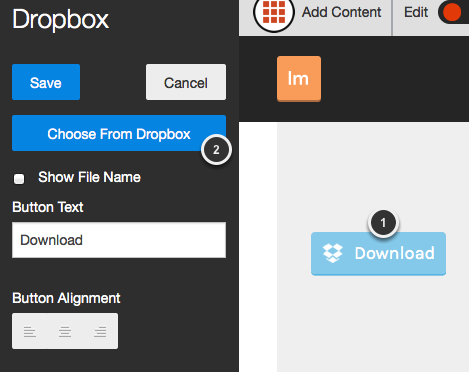Enable the Show File Name checkbox

pos(19,179)
